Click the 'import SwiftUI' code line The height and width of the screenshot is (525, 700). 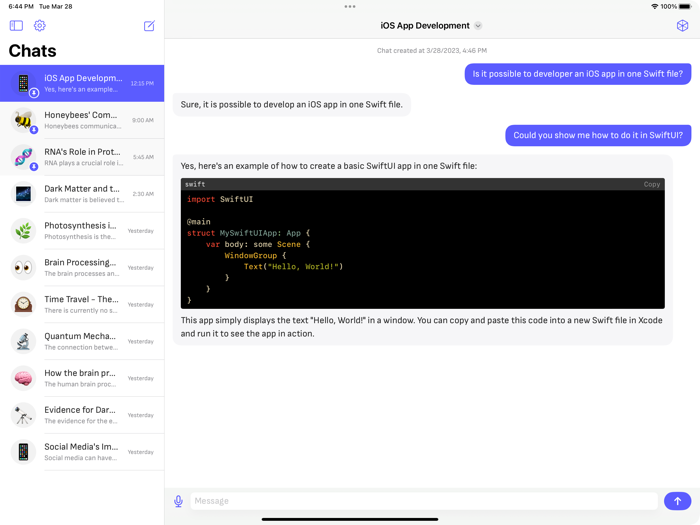click(220, 199)
